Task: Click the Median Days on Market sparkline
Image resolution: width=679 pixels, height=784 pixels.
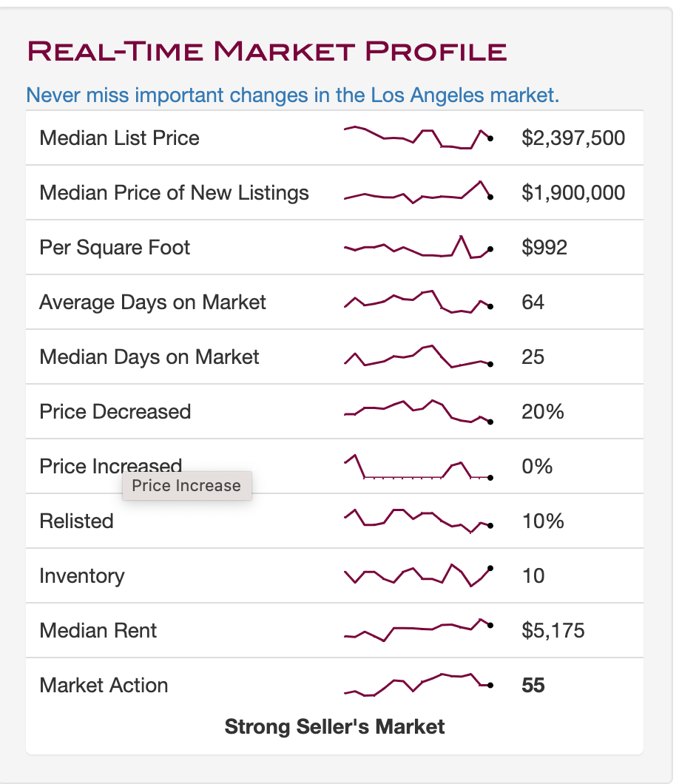Action: tap(419, 356)
